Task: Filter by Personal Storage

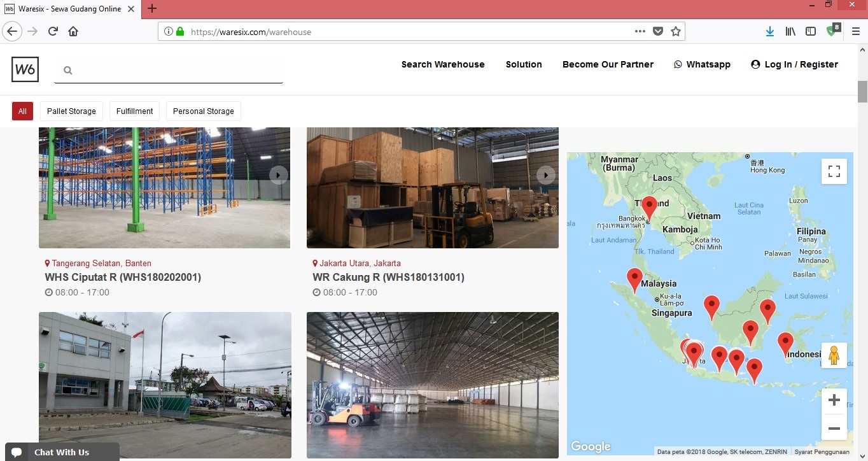Action: pyautogui.click(x=203, y=111)
